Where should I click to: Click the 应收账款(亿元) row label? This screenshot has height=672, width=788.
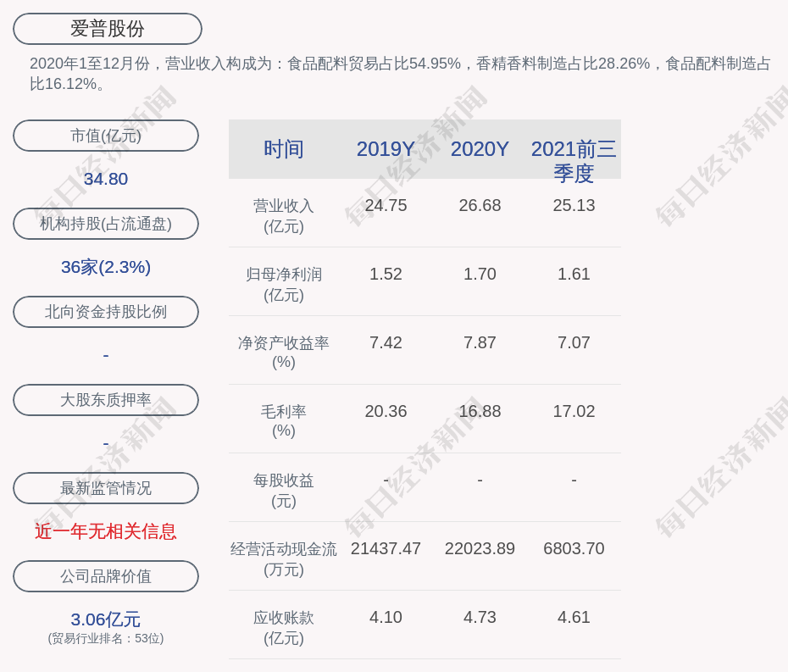coord(284,628)
